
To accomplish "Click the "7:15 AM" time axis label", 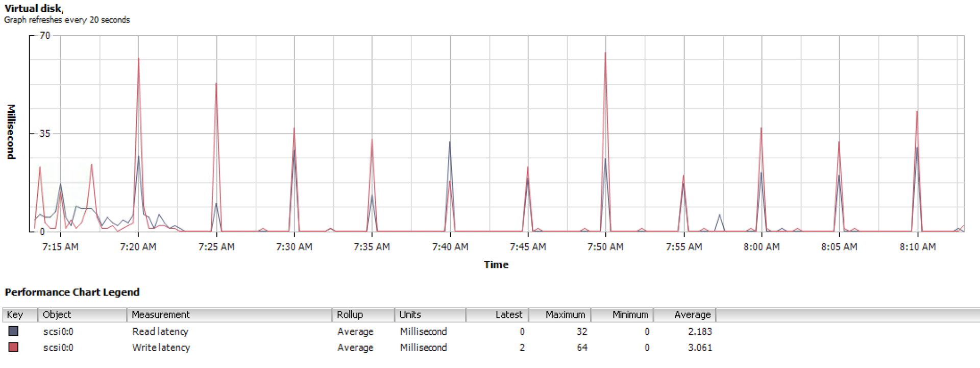I will [x=60, y=247].
